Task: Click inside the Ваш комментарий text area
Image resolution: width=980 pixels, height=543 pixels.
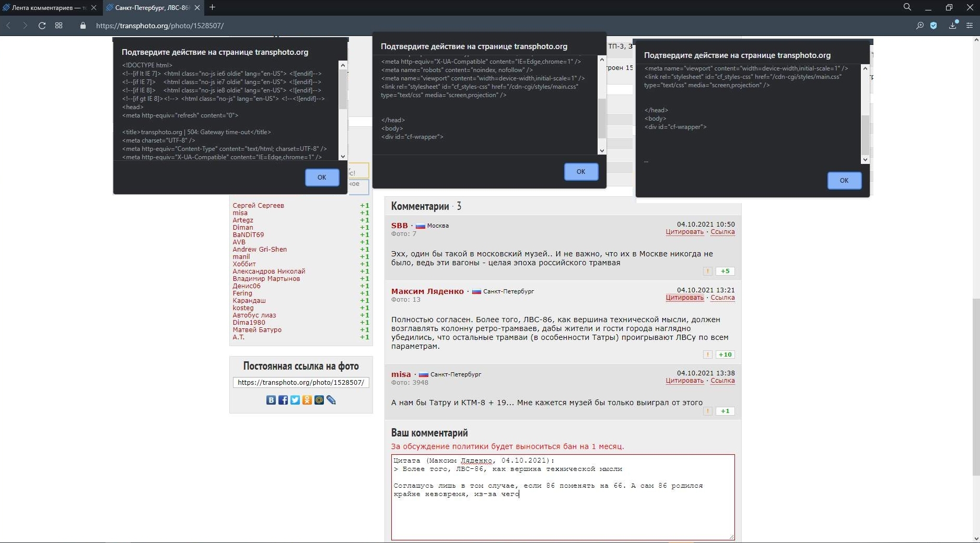Action: 563,497
